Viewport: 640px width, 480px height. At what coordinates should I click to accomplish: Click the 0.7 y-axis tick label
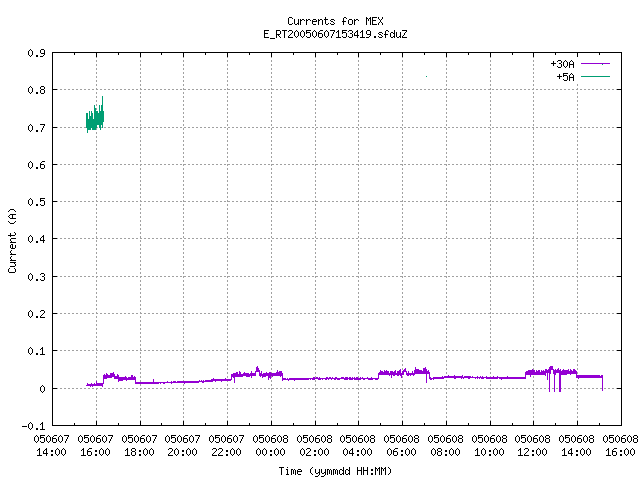pos(36,128)
